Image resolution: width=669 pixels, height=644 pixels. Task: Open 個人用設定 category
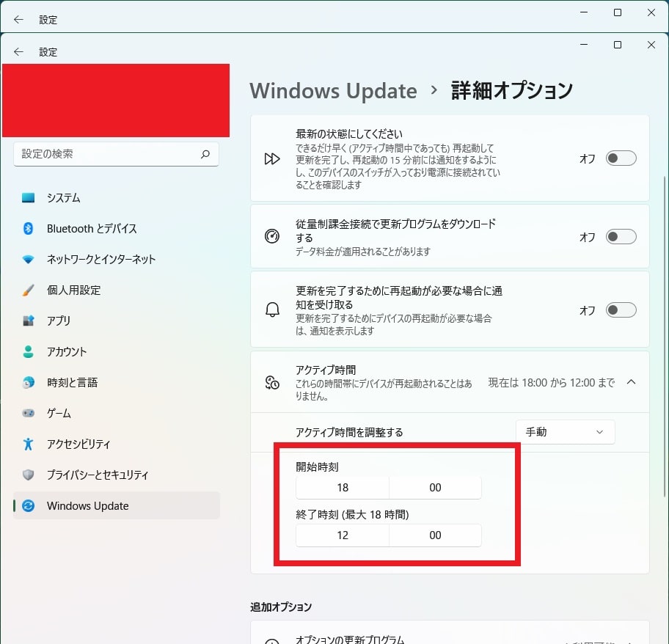click(117, 290)
